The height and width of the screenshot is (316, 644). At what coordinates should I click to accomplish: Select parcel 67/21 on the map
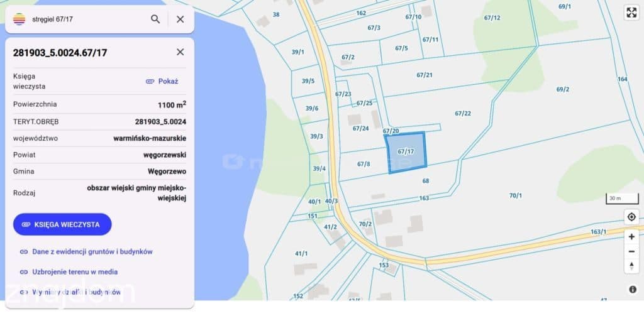click(x=425, y=75)
